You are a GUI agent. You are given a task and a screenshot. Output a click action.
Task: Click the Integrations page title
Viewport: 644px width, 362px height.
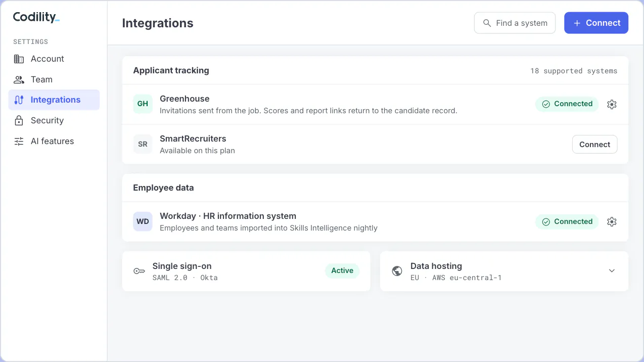point(158,23)
